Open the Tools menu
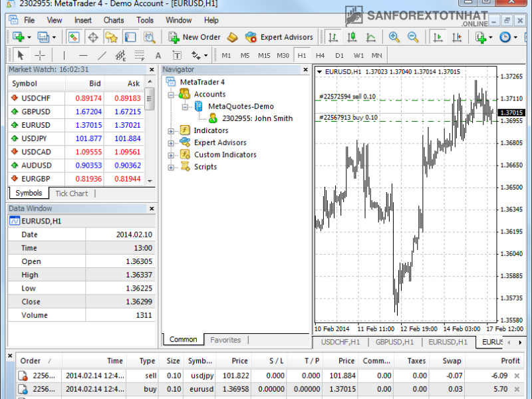 click(x=145, y=21)
